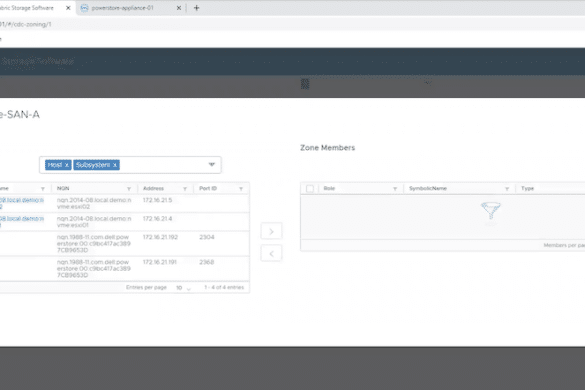The image size is (585, 390).
Task: Click the Name column filter icon
Action: tap(43, 189)
